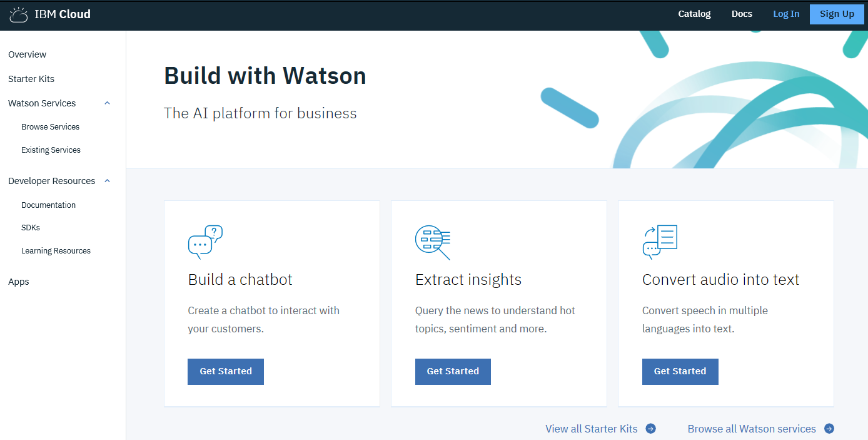Click the Convert audio into text icon
The height and width of the screenshot is (440, 868).
coord(660,242)
